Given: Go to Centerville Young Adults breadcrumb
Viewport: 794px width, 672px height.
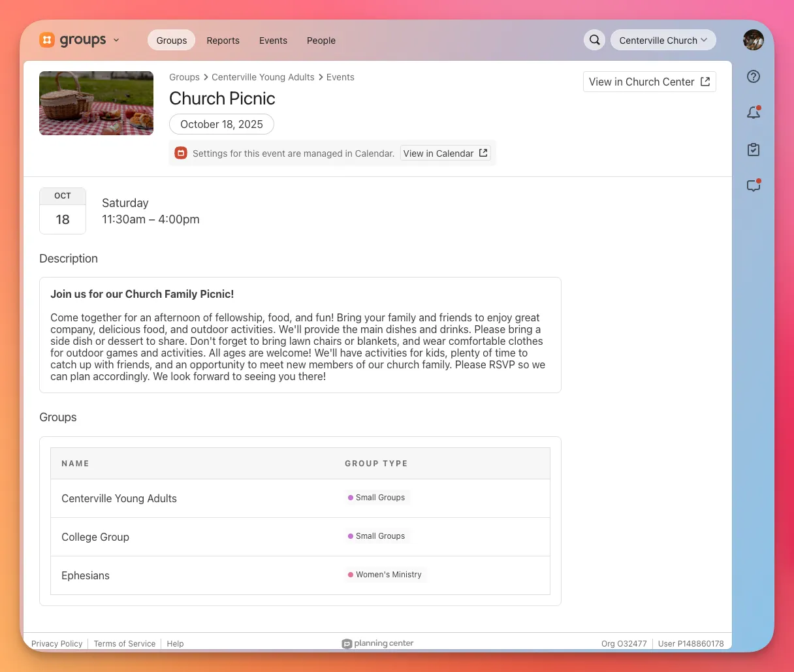Looking at the screenshot, I should pyautogui.click(x=263, y=77).
